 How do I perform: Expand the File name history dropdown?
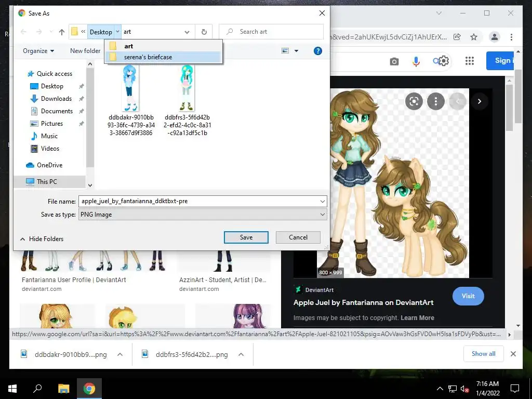coord(322,201)
